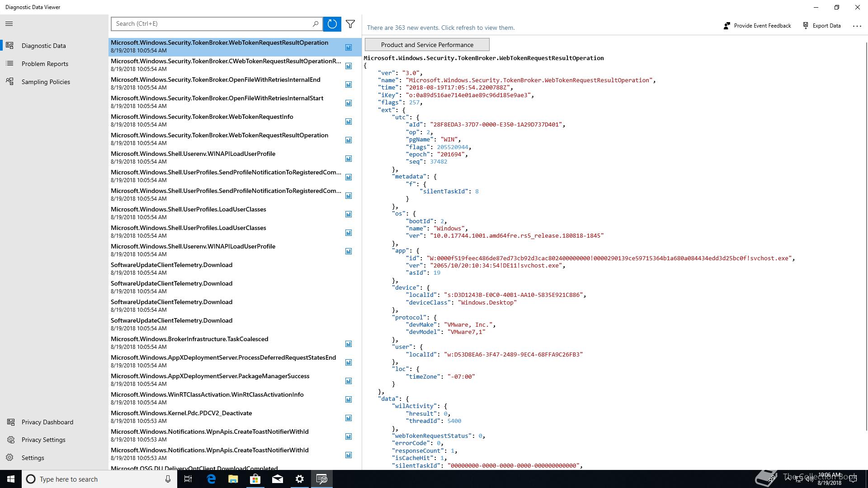This screenshot has width=868, height=488.
Task: Select the WebTokenRequestInfo event row
Action: pyautogui.click(x=235, y=121)
